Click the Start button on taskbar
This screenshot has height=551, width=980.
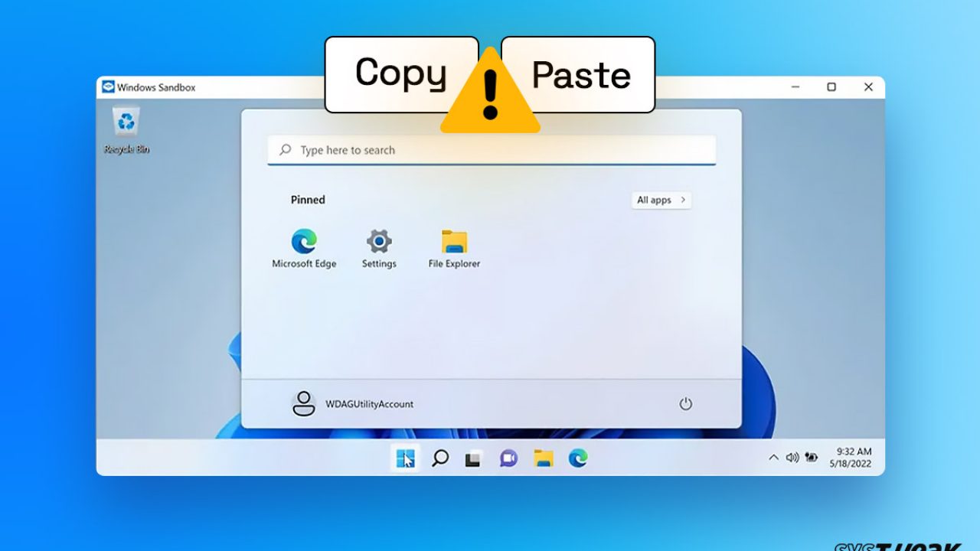click(x=405, y=458)
